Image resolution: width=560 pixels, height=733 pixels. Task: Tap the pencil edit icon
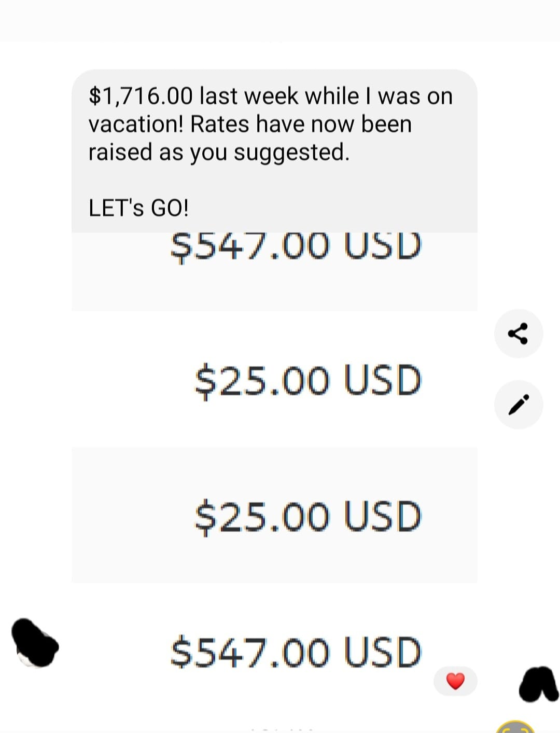pos(519,405)
